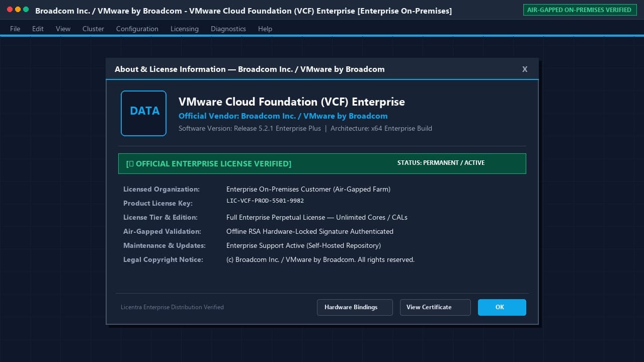This screenshot has width=644, height=362.
Task: Click the yellow window minimize dot
Action: 18,10
